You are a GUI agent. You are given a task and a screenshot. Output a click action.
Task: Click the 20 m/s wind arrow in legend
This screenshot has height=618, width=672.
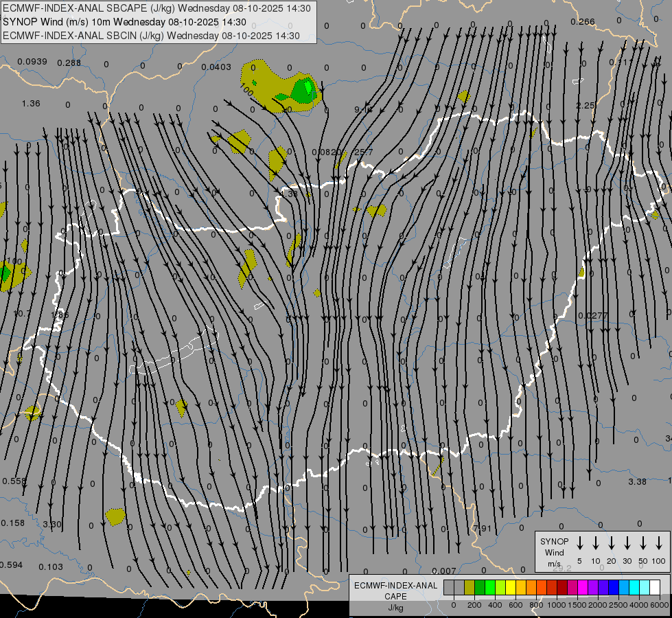[x=612, y=543]
